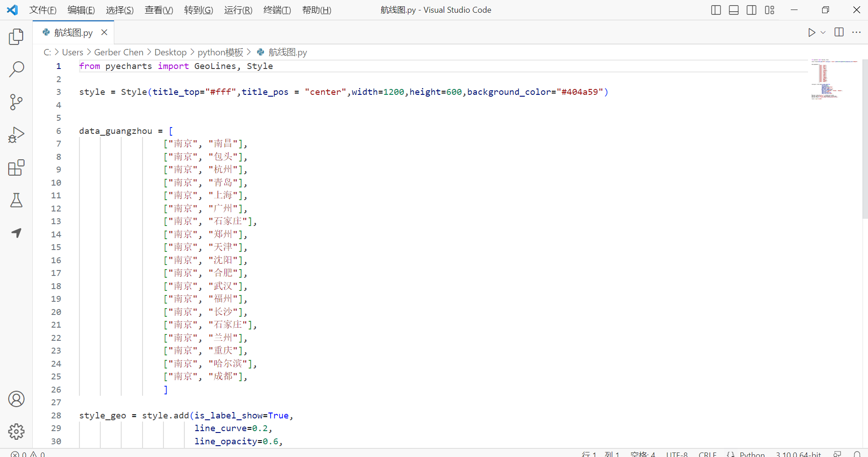Click the code minimap preview

(834, 79)
